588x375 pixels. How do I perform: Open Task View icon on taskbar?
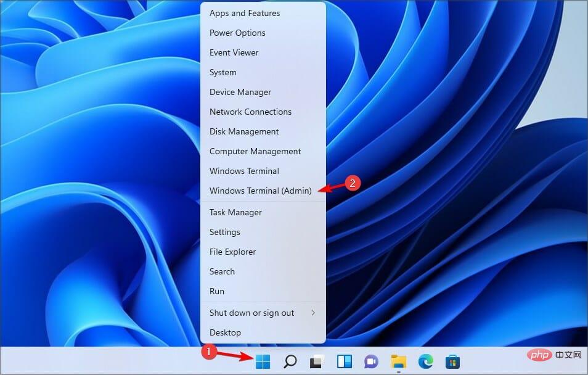click(317, 361)
